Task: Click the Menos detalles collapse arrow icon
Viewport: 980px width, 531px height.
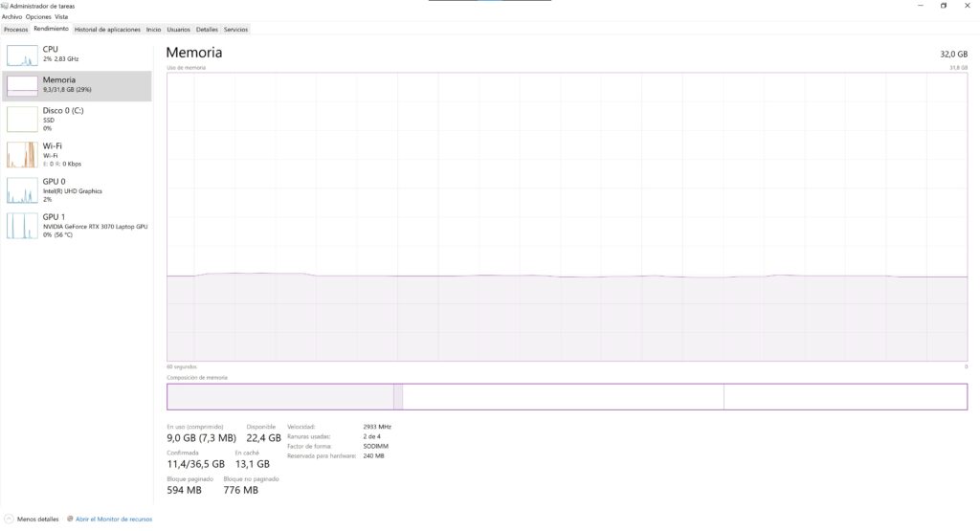Action: (x=9, y=520)
